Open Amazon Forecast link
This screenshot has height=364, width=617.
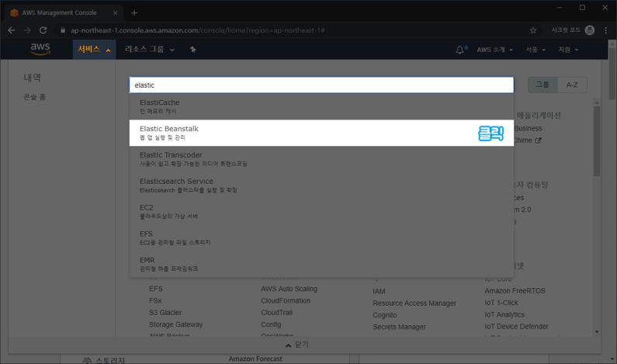(255, 359)
